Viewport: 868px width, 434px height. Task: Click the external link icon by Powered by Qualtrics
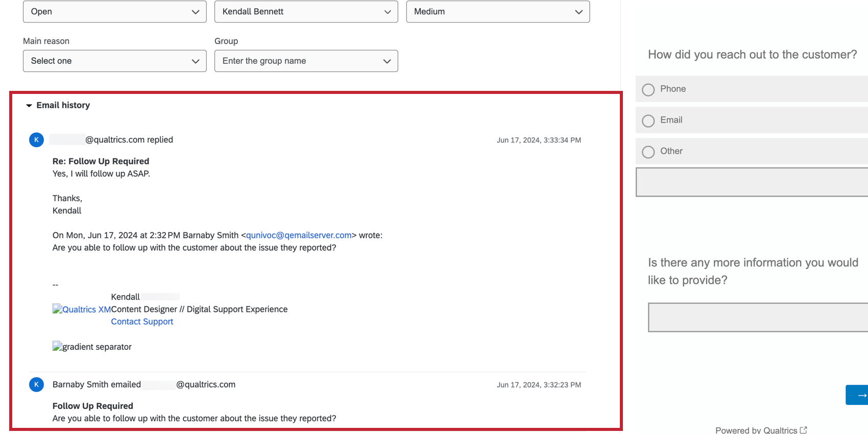[x=804, y=430]
